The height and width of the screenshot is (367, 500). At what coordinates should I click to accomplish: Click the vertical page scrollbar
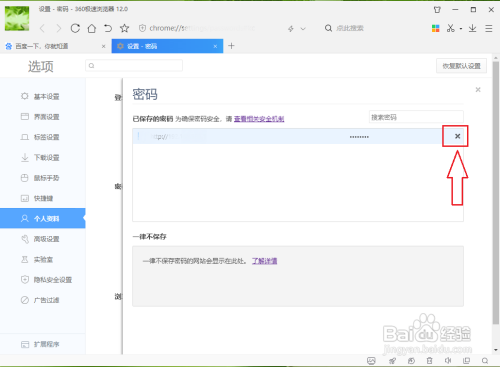tap(496, 192)
